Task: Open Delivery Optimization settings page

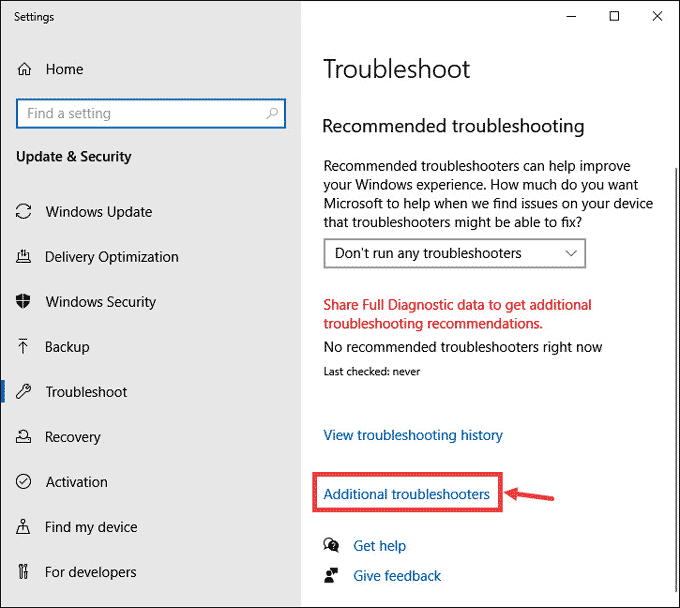Action: [112, 257]
